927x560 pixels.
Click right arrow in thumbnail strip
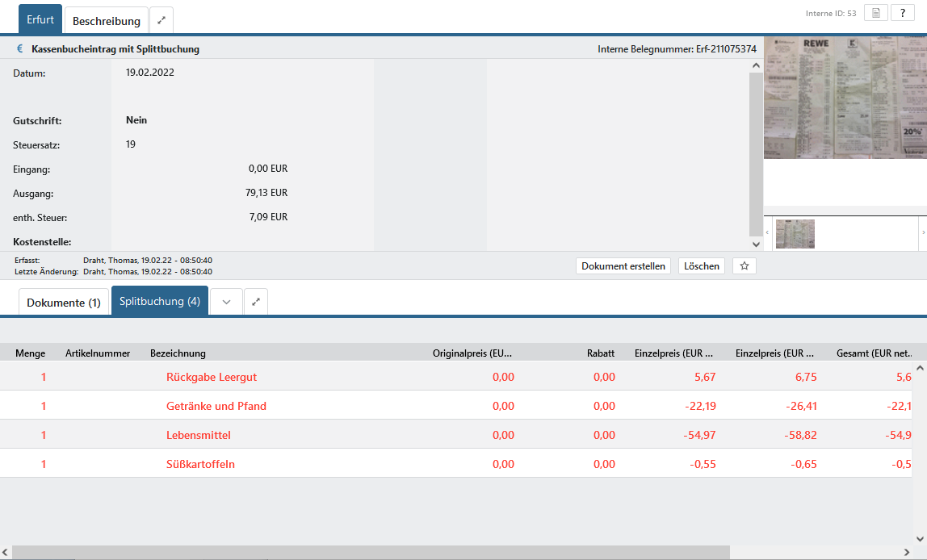click(923, 232)
